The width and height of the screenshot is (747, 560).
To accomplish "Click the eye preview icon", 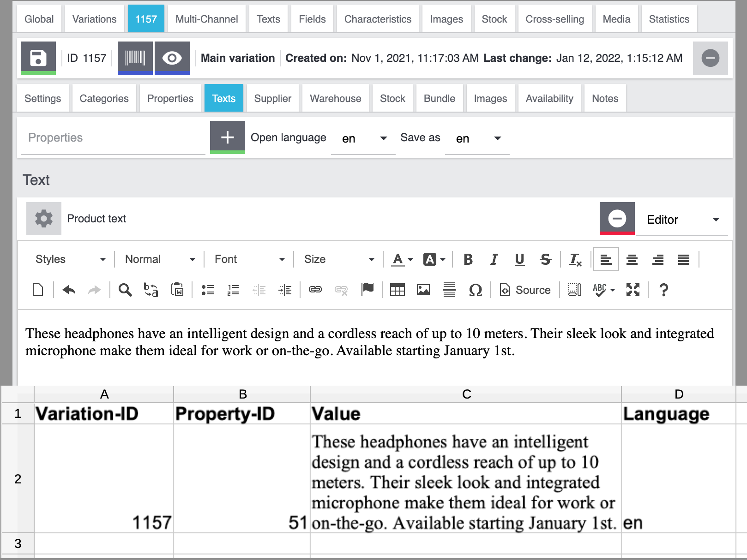I will pyautogui.click(x=172, y=58).
